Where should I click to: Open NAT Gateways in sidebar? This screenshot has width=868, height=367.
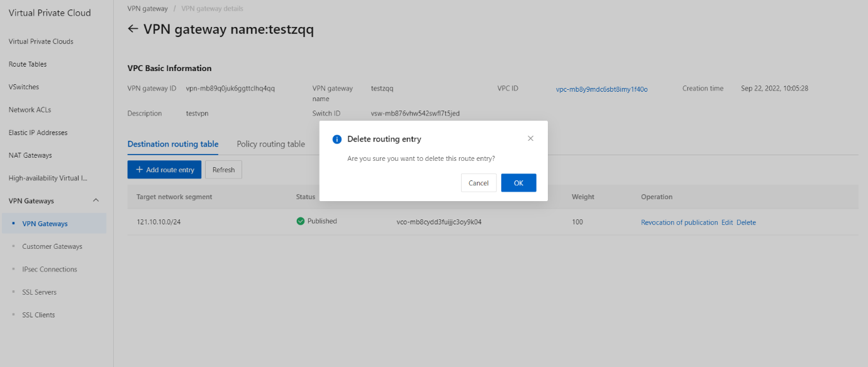30,155
